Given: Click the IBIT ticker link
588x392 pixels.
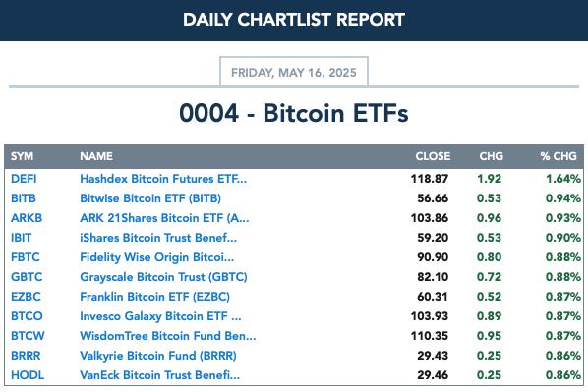Looking at the screenshot, I should [x=21, y=238].
